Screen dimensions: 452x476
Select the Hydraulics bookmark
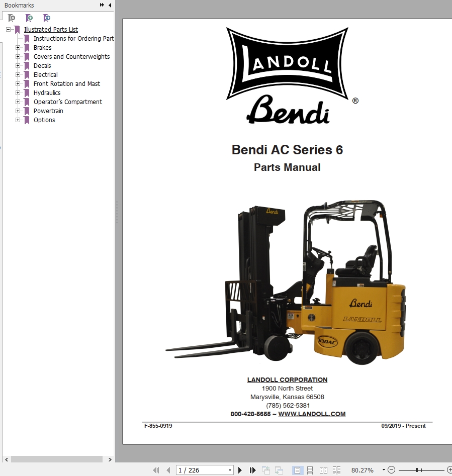47,93
